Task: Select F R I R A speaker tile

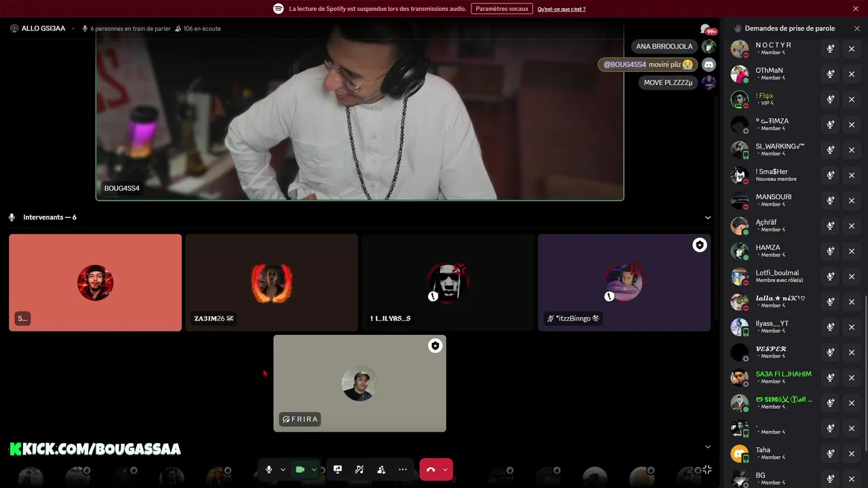Action: click(359, 383)
